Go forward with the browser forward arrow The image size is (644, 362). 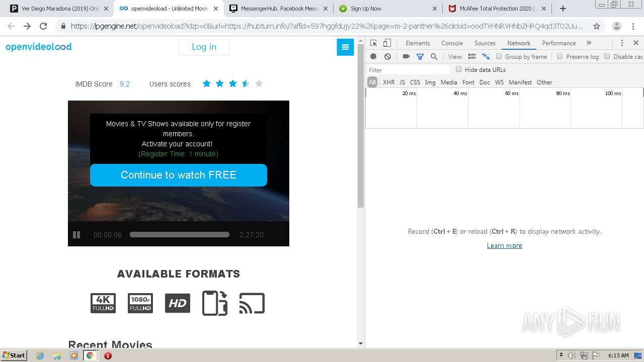click(x=27, y=26)
